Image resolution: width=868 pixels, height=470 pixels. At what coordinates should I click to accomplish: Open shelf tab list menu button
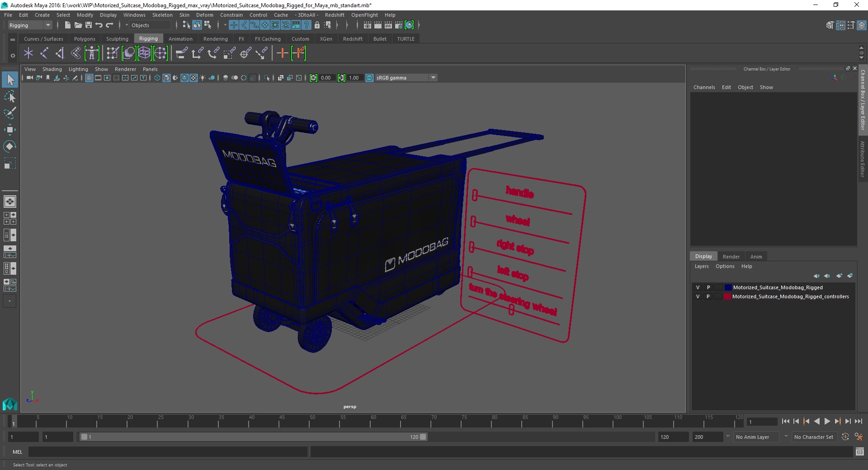click(x=13, y=39)
